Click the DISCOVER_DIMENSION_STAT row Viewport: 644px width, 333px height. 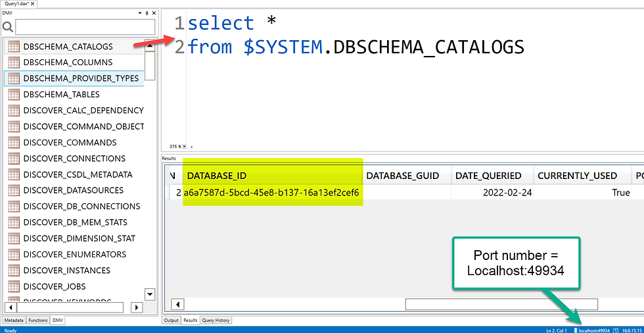[x=74, y=238]
